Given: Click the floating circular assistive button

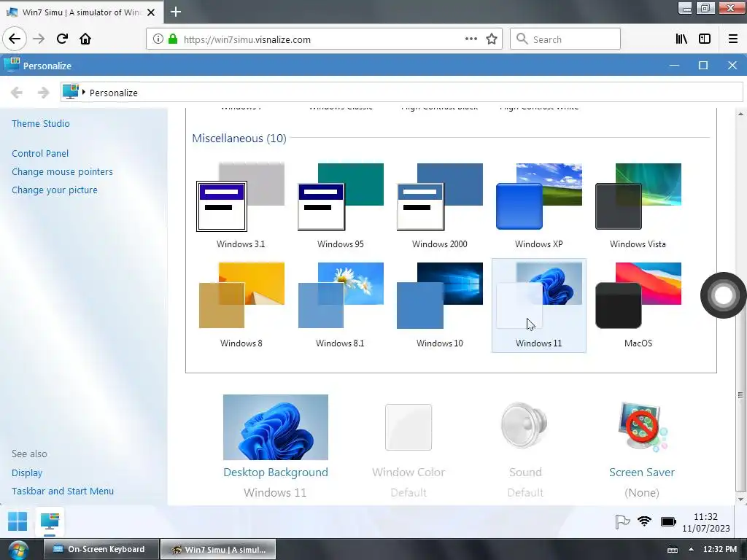Looking at the screenshot, I should [x=723, y=295].
